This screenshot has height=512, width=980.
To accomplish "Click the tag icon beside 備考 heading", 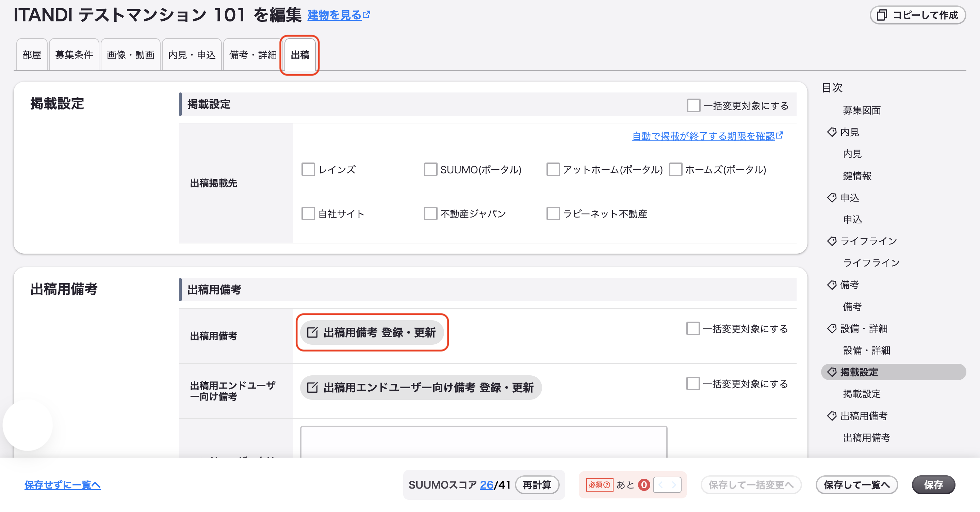I will point(832,285).
